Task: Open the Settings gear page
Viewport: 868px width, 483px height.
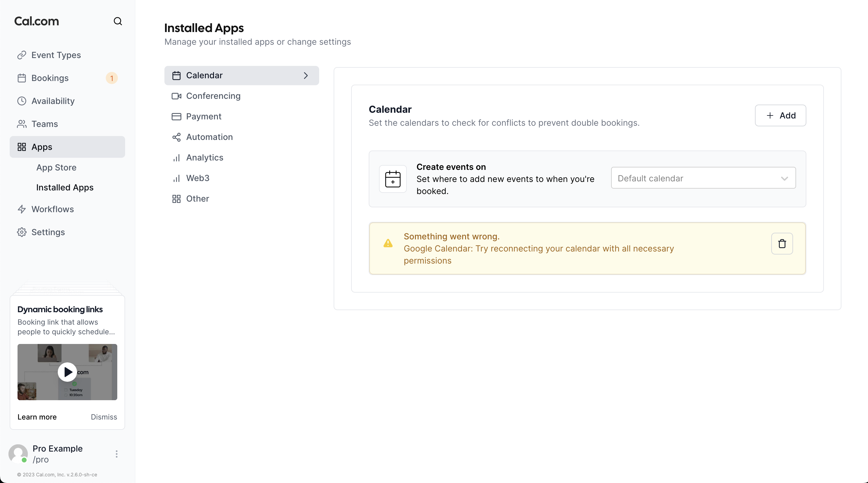Action: point(48,232)
